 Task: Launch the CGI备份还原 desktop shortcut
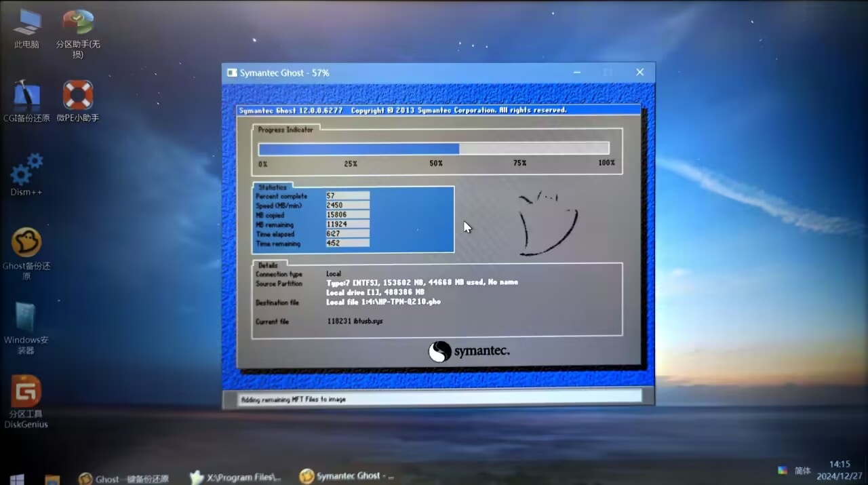(x=26, y=102)
